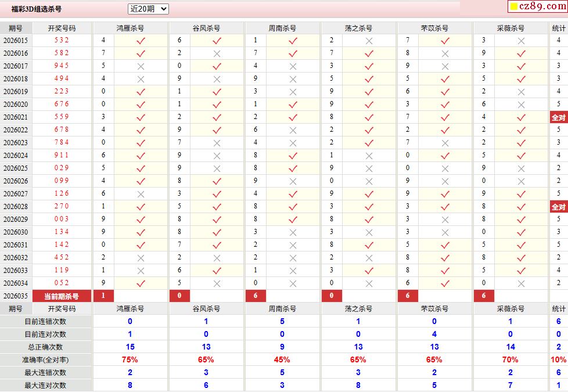Click the red current 谷风杀号 number 0 box
568x392 pixels.
[179, 296]
